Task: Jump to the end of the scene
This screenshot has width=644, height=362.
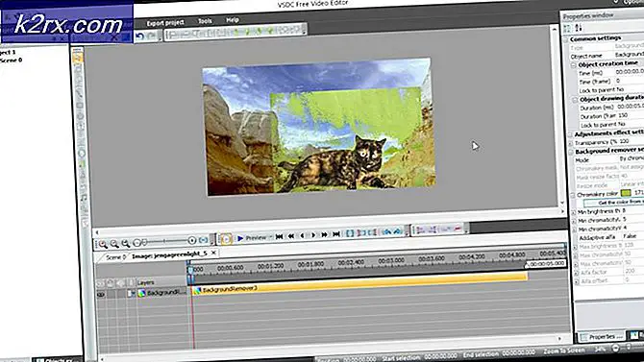Action: tap(336, 234)
